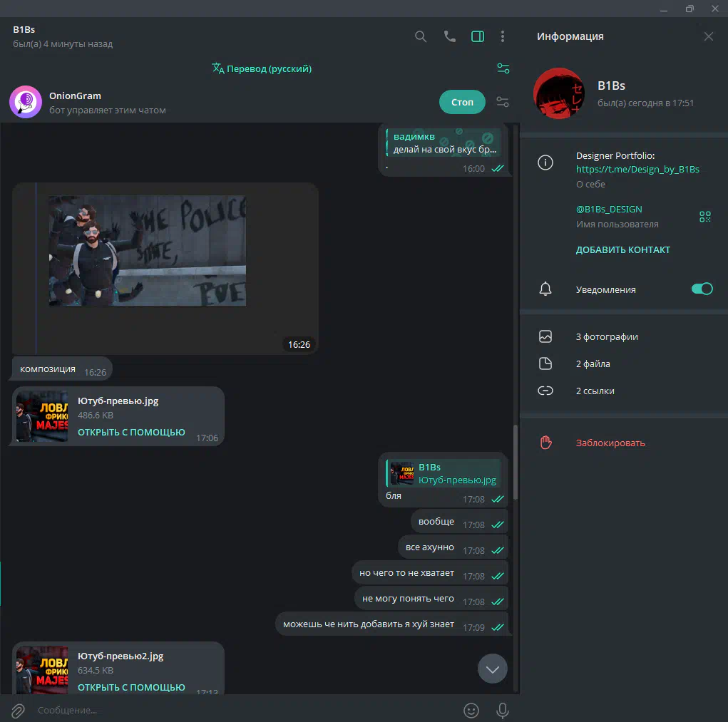Click Перевод (русский) translate bar
728x722 pixels.
tap(262, 68)
